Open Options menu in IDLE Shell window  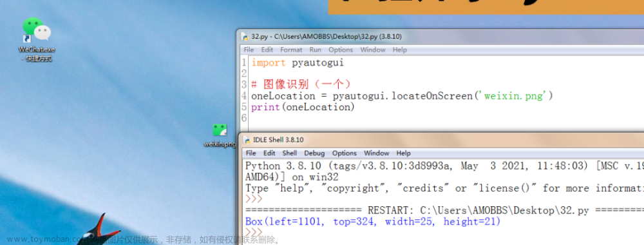pos(344,153)
